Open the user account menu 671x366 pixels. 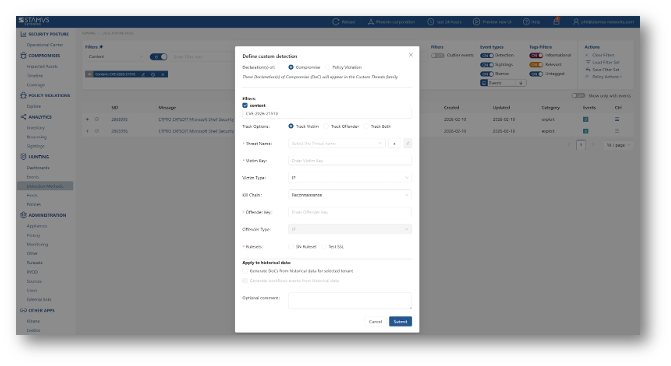tap(603, 21)
